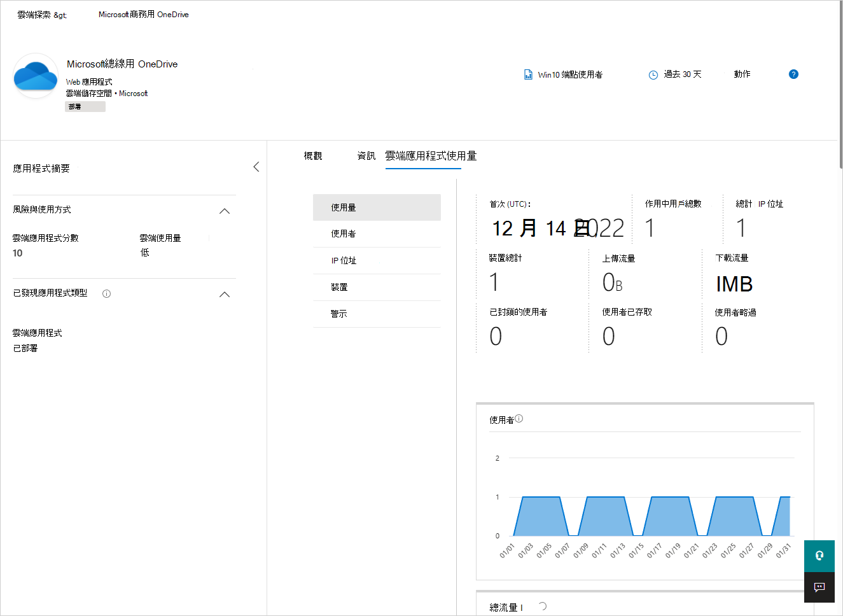The height and width of the screenshot is (616, 843).
Task: Hide the 應用程式摘要 side panel
Action: (x=256, y=166)
